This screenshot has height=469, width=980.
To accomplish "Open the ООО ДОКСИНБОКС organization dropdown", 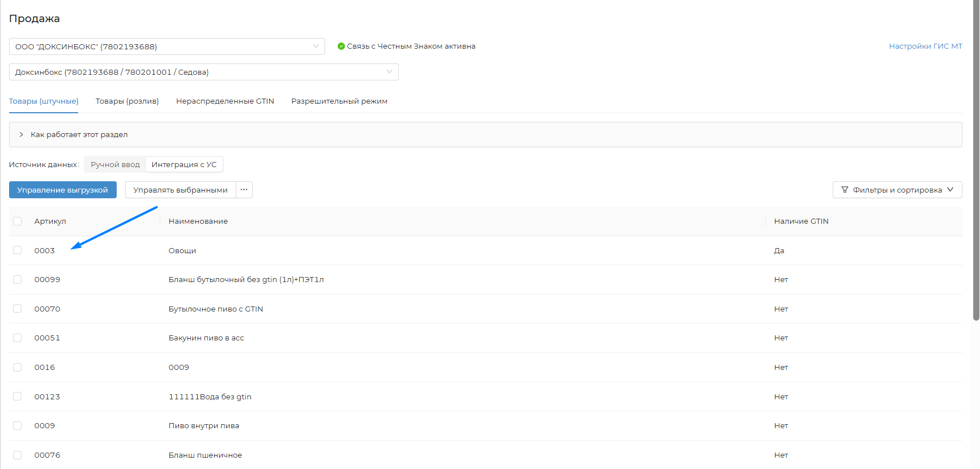I will pyautogui.click(x=167, y=46).
